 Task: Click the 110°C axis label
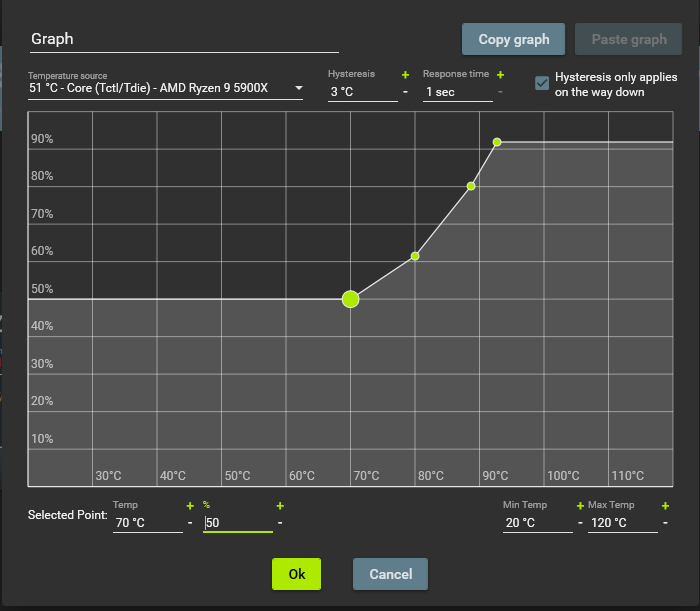(x=628, y=476)
